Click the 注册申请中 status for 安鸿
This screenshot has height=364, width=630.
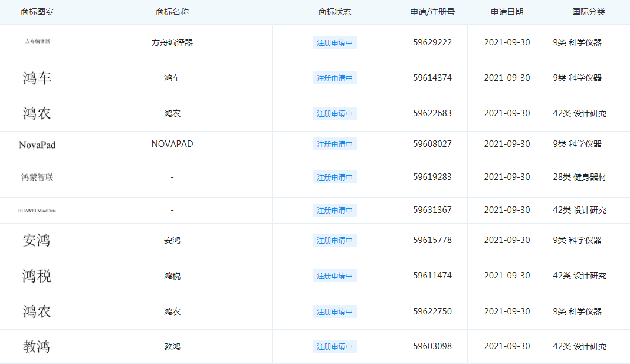click(x=334, y=240)
